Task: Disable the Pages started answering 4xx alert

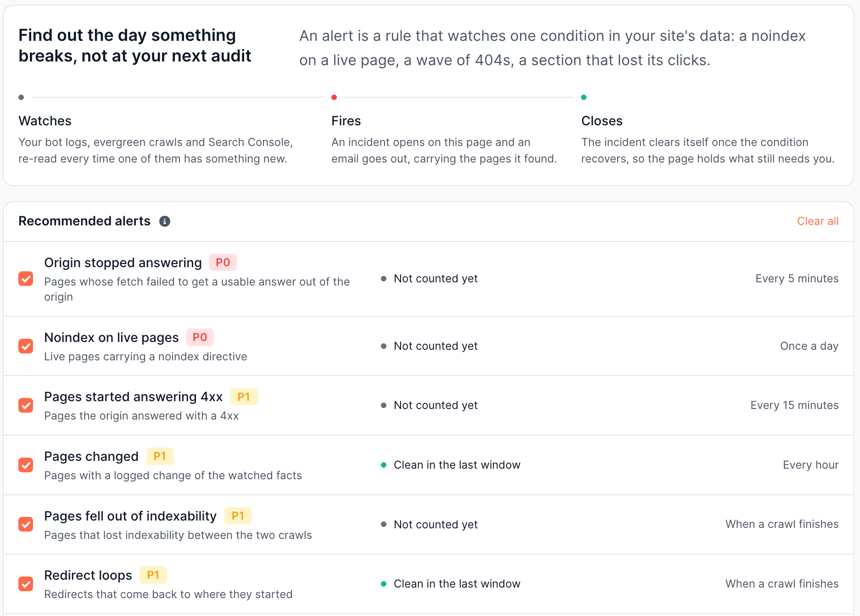Action: (26, 405)
